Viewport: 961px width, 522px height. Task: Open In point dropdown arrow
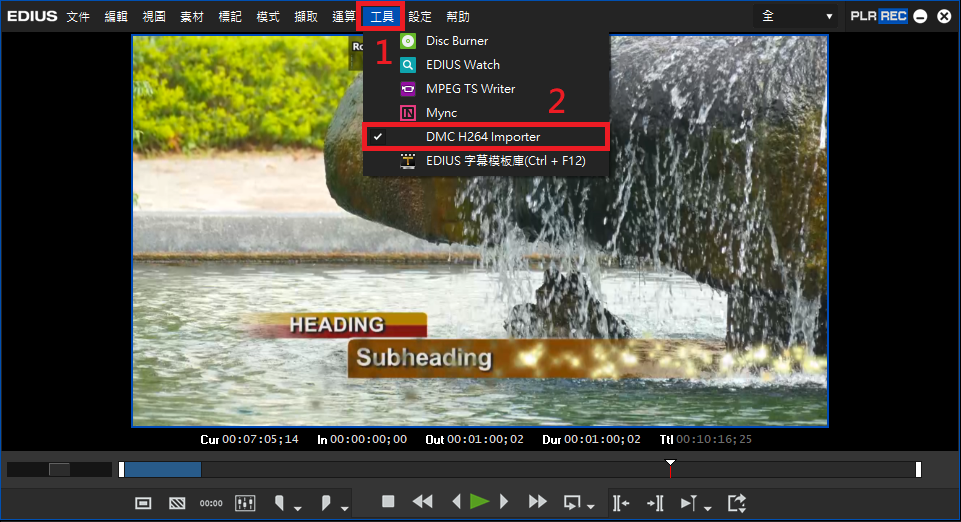298,509
